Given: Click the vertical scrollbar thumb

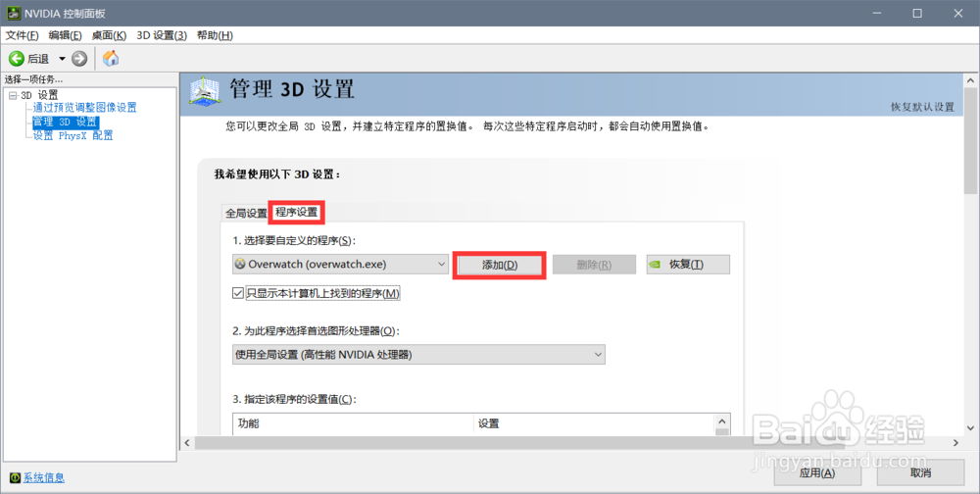Looking at the screenshot, I should (970, 141).
